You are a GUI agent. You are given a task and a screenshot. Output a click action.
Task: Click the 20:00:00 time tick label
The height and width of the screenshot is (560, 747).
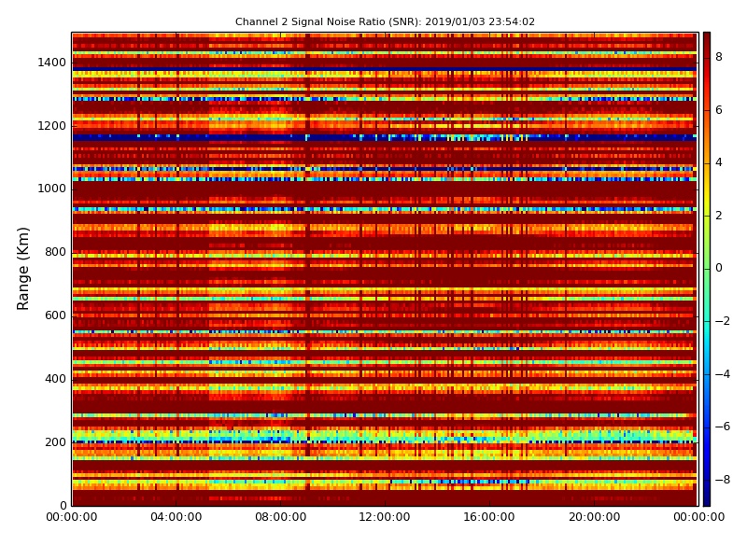click(x=594, y=517)
